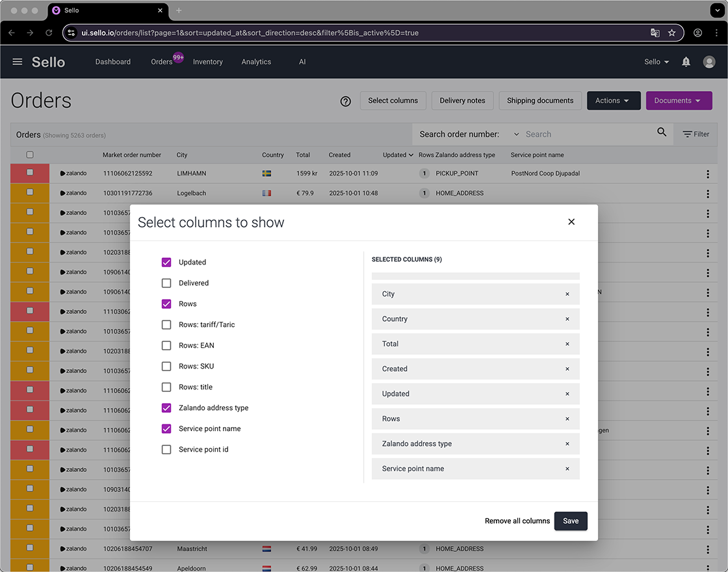The height and width of the screenshot is (572, 728).
Task: Navigate to the Dashboard tab
Action: (112, 62)
